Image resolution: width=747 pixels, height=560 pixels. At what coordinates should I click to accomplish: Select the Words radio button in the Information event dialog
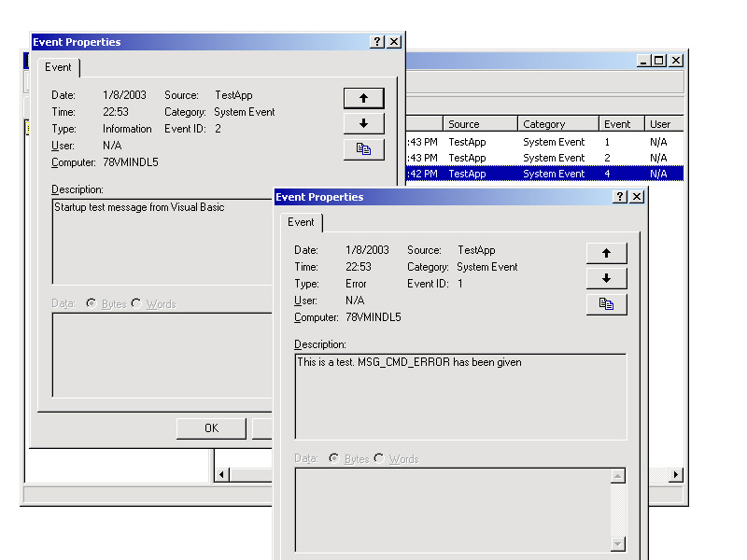136,303
